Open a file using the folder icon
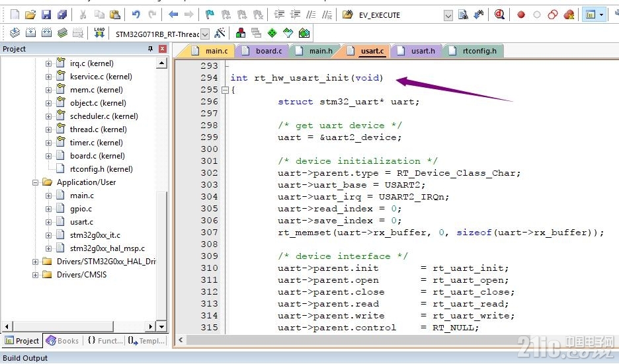The image size is (619, 364). point(30,15)
